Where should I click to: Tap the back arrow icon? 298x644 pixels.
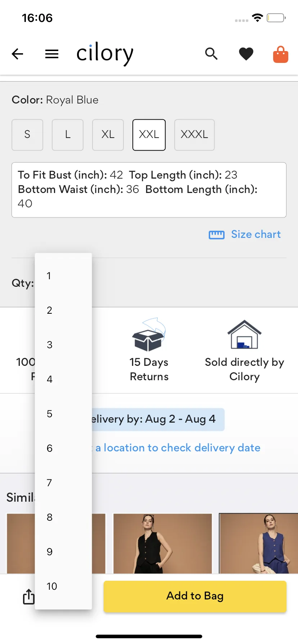point(17,54)
